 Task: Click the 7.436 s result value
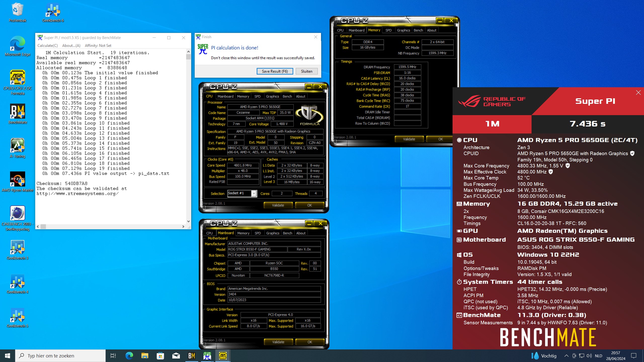coord(587,124)
